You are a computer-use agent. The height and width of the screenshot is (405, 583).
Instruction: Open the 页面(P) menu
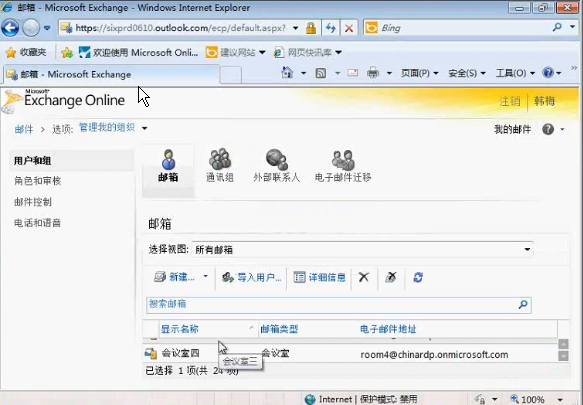(419, 73)
